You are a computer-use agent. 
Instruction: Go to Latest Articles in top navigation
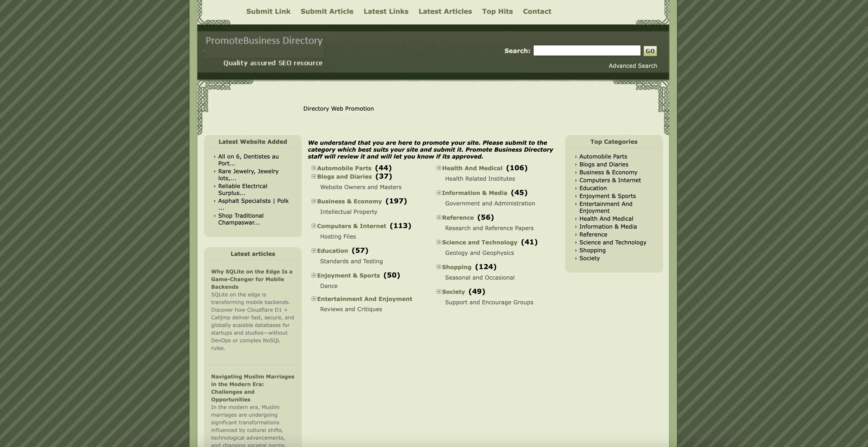point(445,11)
